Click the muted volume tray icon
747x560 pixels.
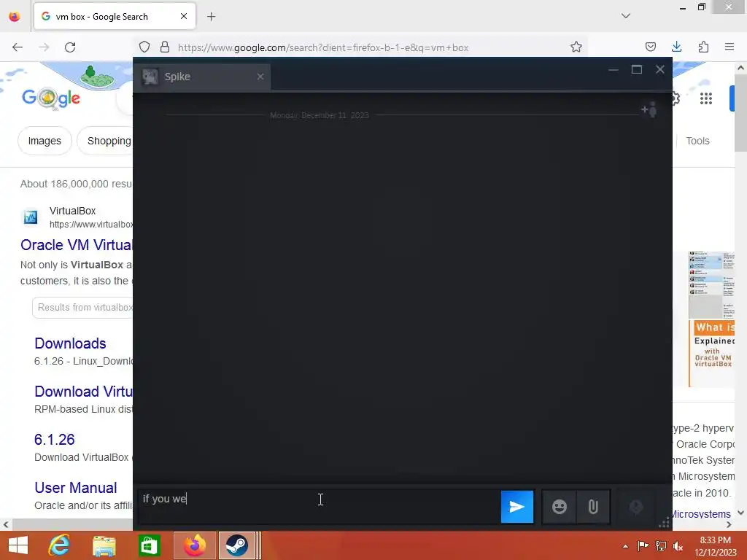[678, 546]
